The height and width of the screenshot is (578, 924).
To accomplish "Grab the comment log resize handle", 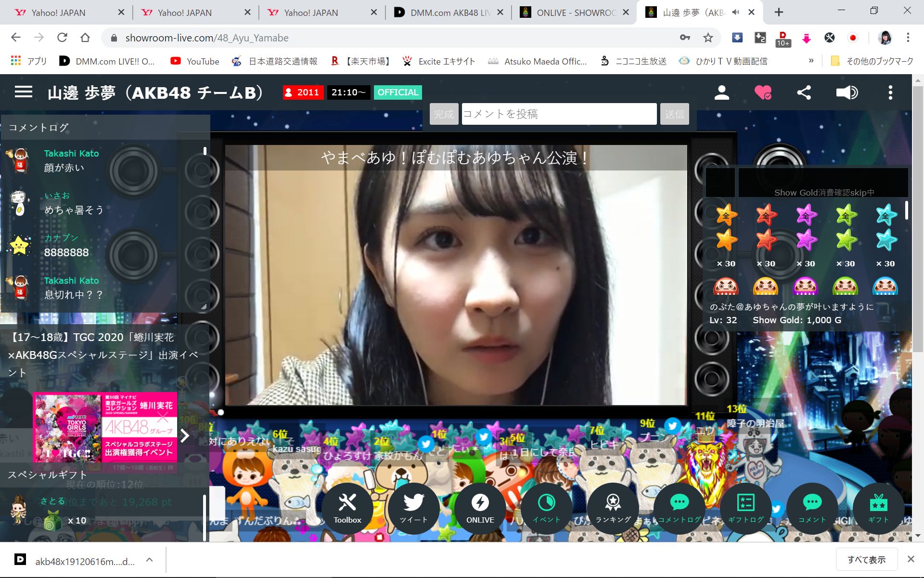I will click(204, 306).
